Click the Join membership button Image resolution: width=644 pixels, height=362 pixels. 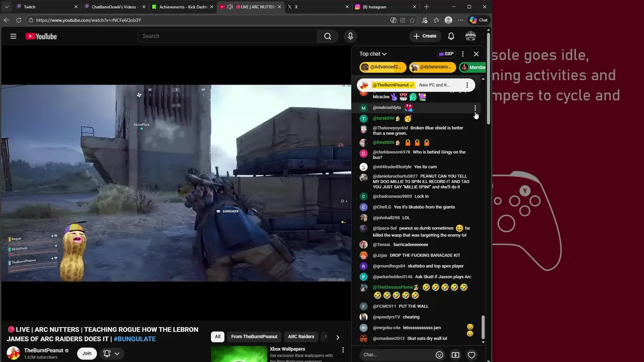[87, 353]
